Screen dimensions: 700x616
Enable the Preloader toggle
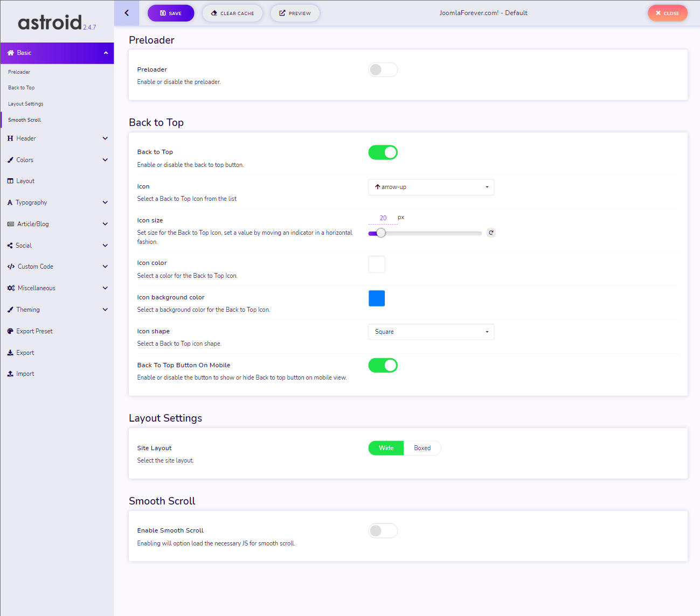(x=383, y=70)
